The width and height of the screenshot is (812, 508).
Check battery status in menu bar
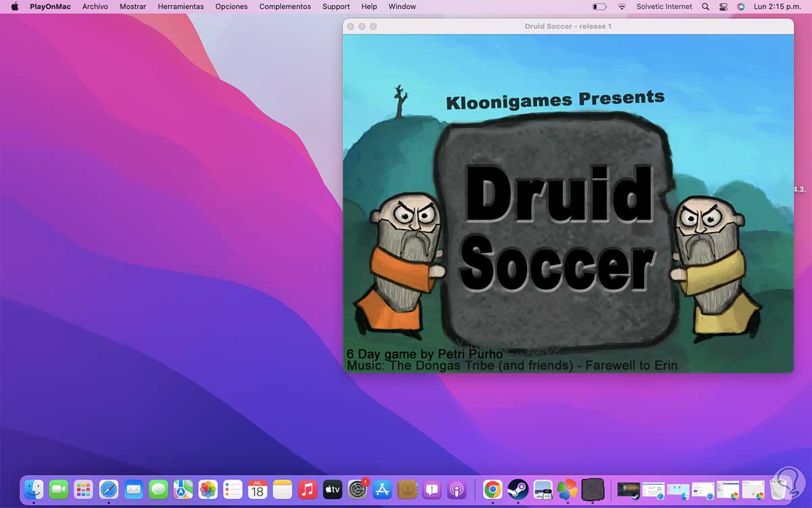pos(600,6)
